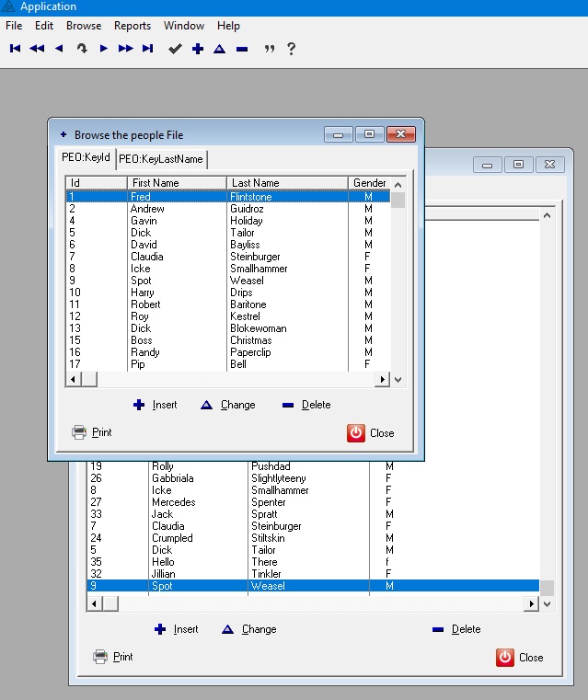Sort by the Last Name column header

tap(255, 183)
